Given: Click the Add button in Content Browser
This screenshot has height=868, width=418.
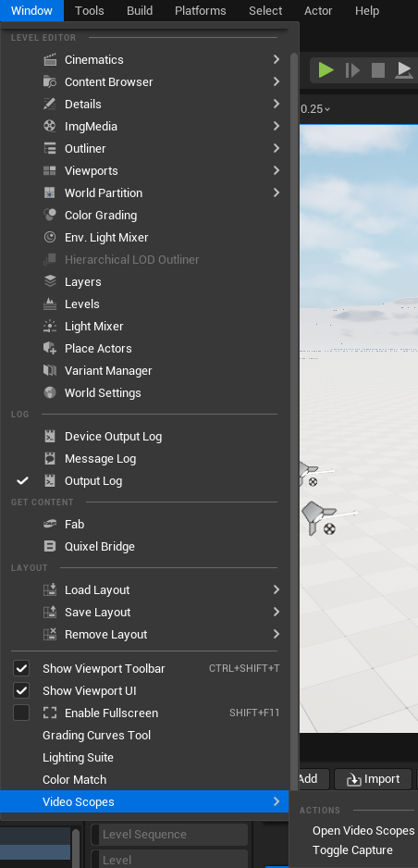Looking at the screenshot, I should 314,779.
